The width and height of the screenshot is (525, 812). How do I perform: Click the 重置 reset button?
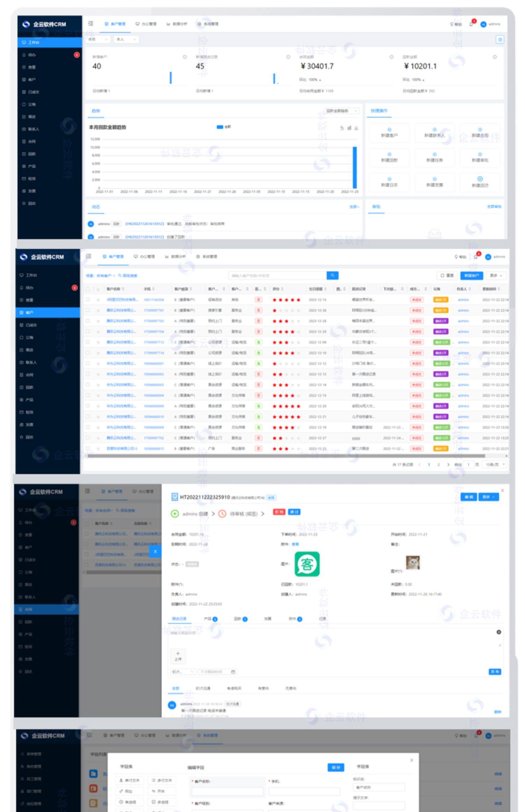point(447,276)
